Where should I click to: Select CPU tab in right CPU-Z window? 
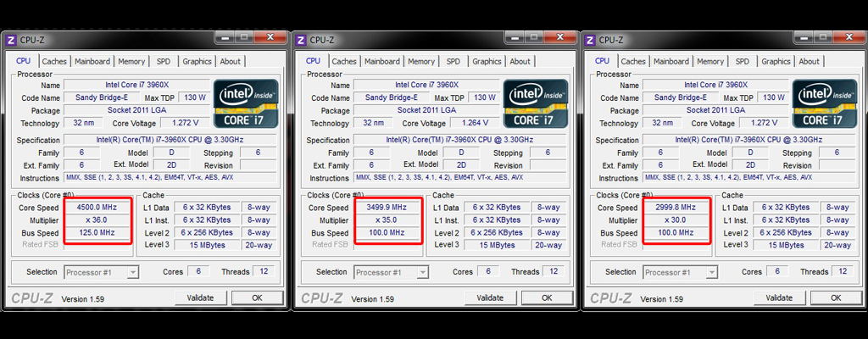pyautogui.click(x=603, y=61)
